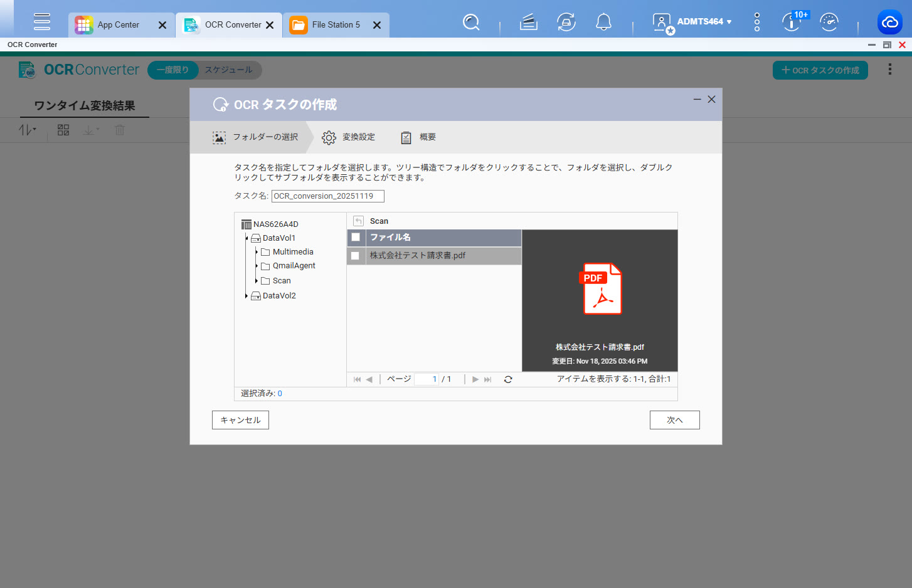Open the dashboard gauge icon
This screenshot has width=912, height=588.
tap(829, 23)
